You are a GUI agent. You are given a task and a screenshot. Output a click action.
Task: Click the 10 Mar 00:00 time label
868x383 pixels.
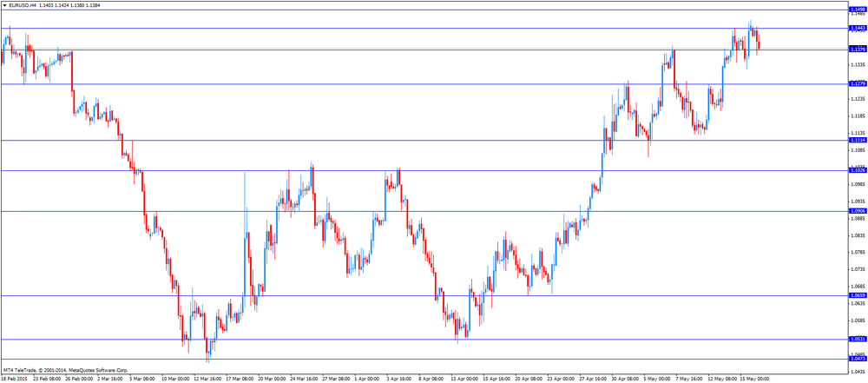(175, 379)
